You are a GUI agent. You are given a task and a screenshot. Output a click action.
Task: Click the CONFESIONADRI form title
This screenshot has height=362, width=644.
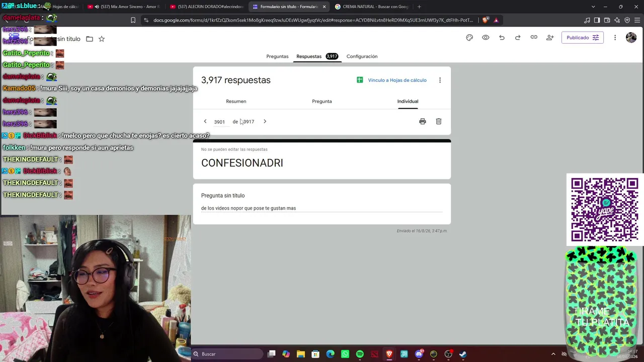point(242,163)
